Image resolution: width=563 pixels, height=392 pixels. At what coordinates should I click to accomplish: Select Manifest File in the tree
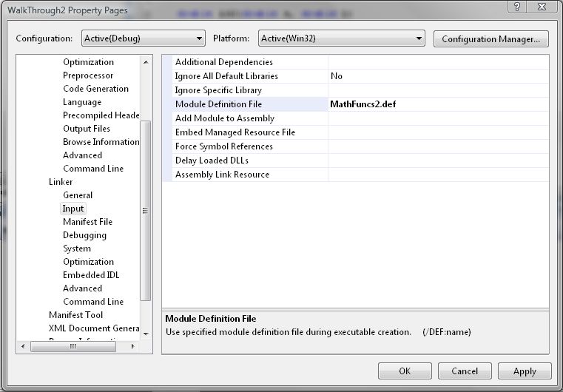[87, 222]
